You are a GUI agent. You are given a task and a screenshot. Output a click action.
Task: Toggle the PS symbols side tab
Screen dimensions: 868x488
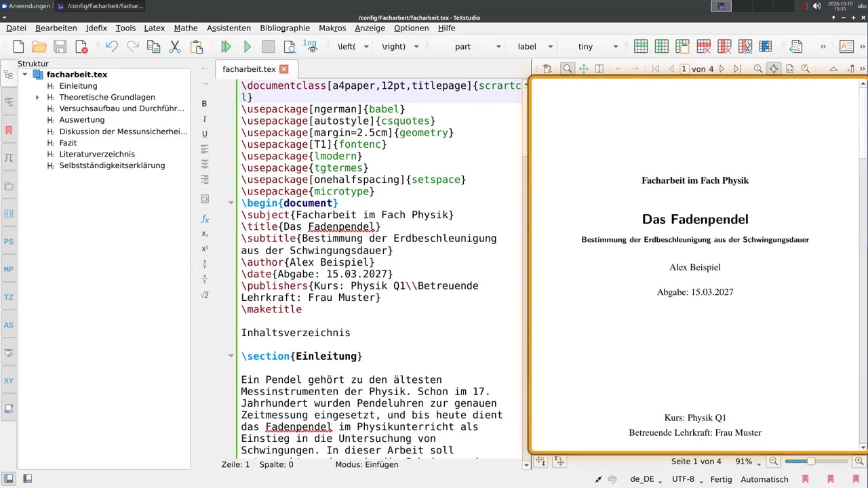coord(9,241)
